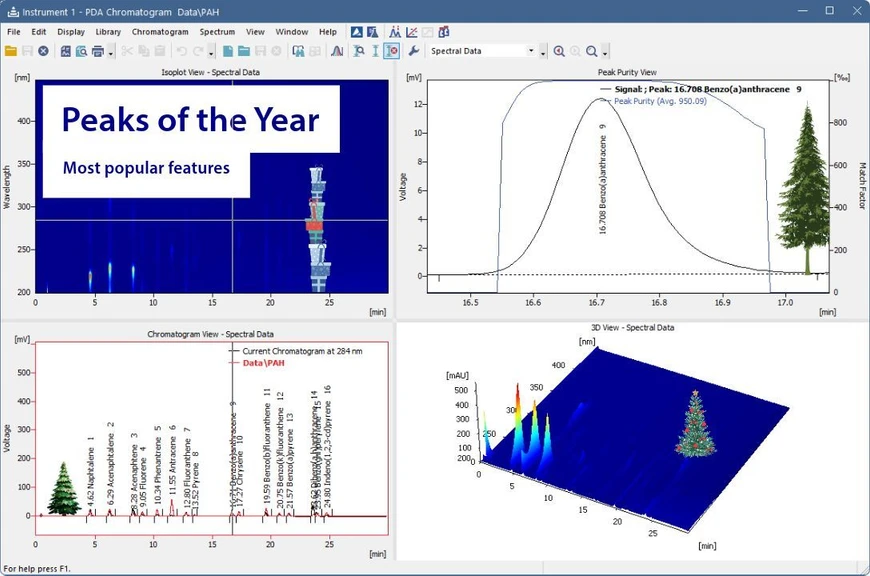Click the vertical 16.708 Benzo(a)anthracene peak label

[603, 179]
